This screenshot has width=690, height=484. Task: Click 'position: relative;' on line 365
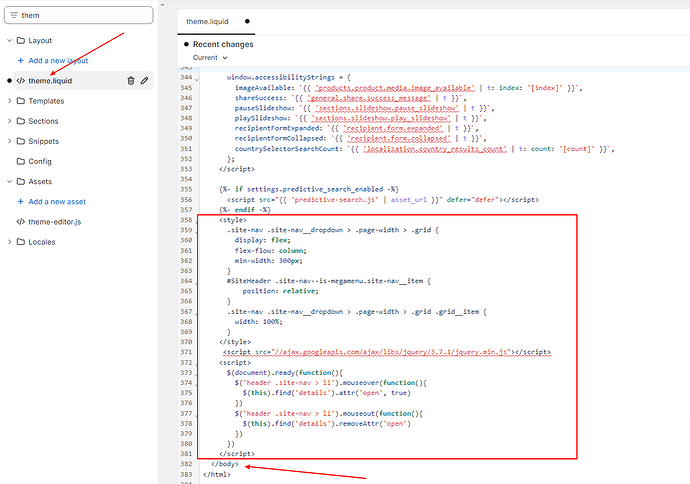[x=281, y=291]
